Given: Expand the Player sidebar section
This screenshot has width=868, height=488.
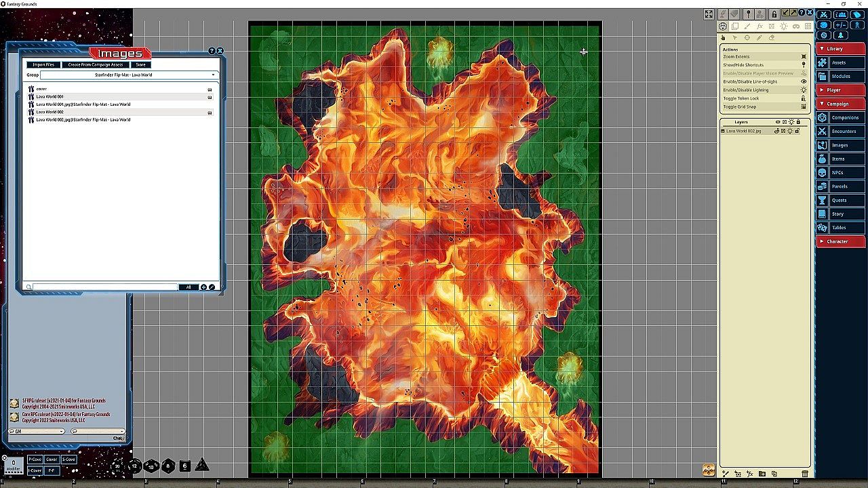Looking at the screenshot, I should point(841,90).
